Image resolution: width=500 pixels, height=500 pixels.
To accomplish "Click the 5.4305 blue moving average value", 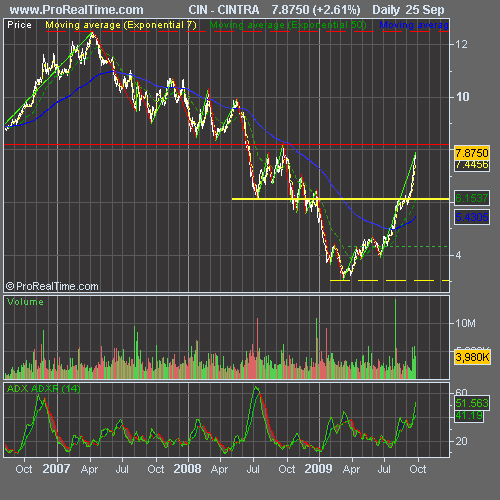I will (472, 217).
